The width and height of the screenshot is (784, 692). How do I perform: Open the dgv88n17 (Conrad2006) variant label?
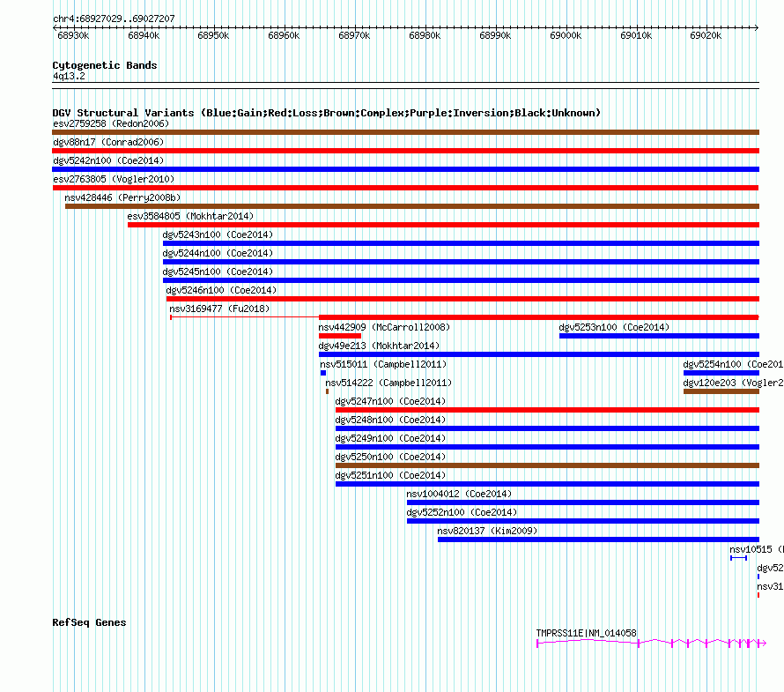(108, 142)
